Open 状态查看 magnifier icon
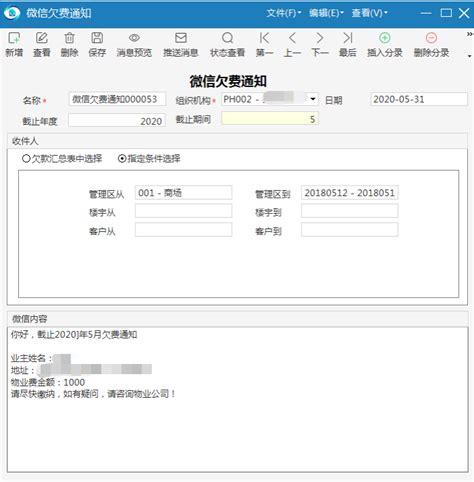 (x=227, y=38)
